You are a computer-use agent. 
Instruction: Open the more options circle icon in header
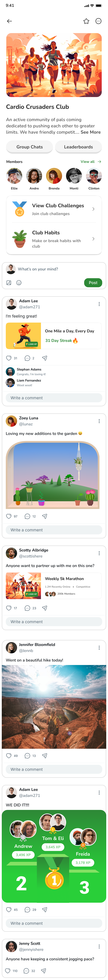[x=98, y=21]
